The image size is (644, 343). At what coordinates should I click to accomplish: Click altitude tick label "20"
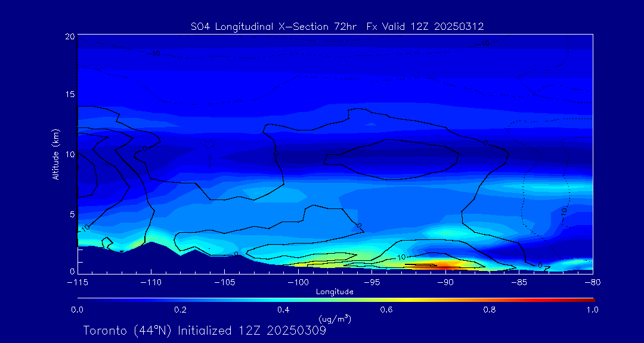coord(70,36)
